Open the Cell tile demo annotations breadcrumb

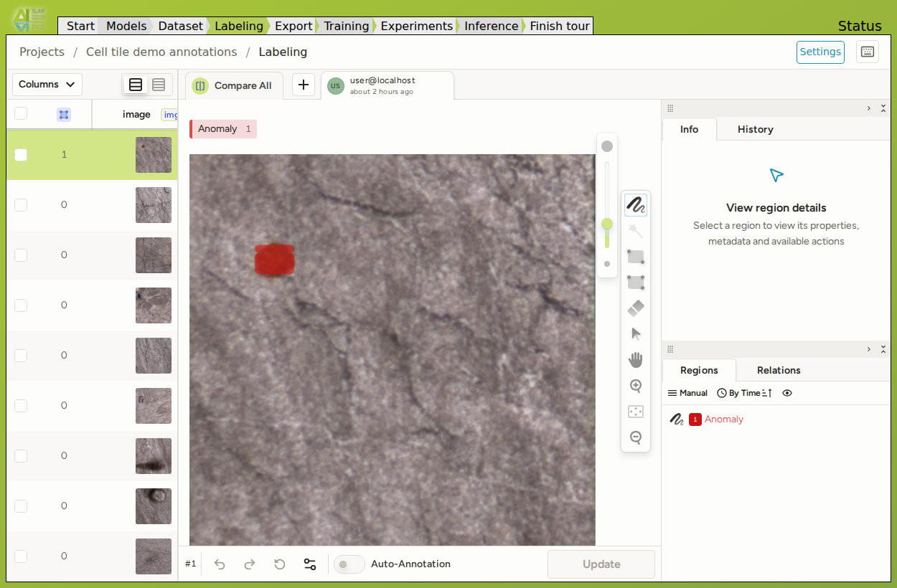click(x=161, y=52)
